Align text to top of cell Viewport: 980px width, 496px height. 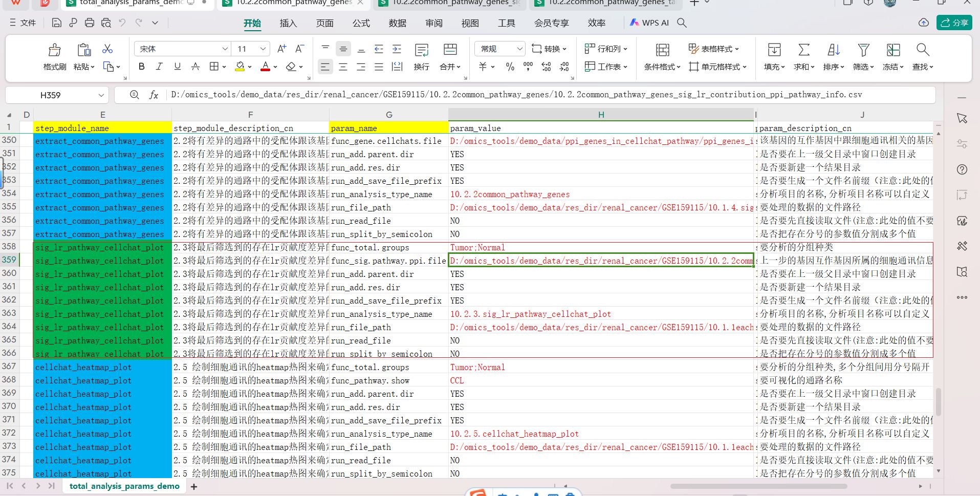tap(325, 49)
